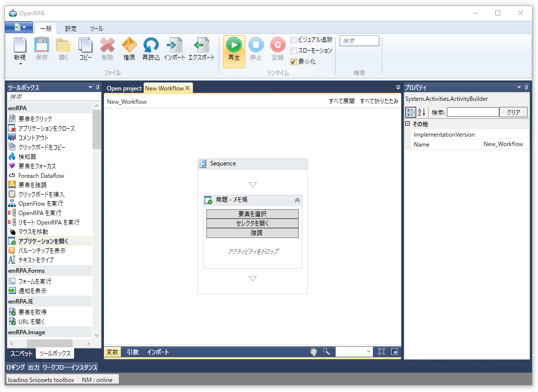Click the ribbon 検索 search field
Viewport: 538px width, 392px height.
click(359, 41)
